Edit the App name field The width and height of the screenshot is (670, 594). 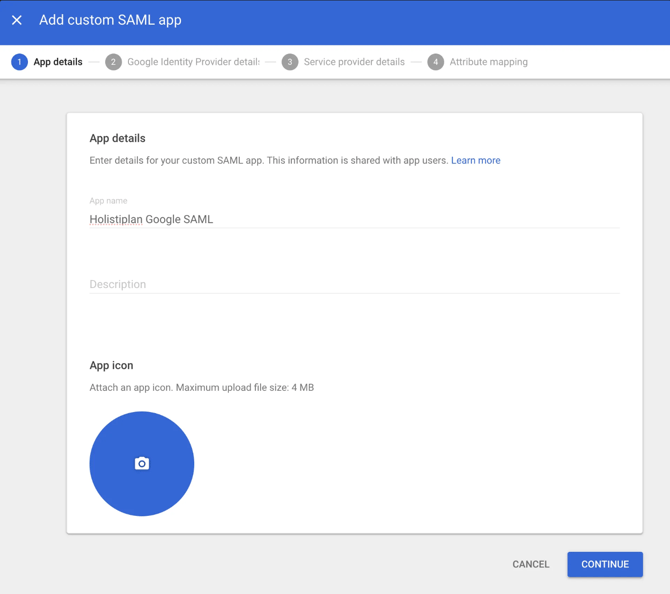[354, 219]
